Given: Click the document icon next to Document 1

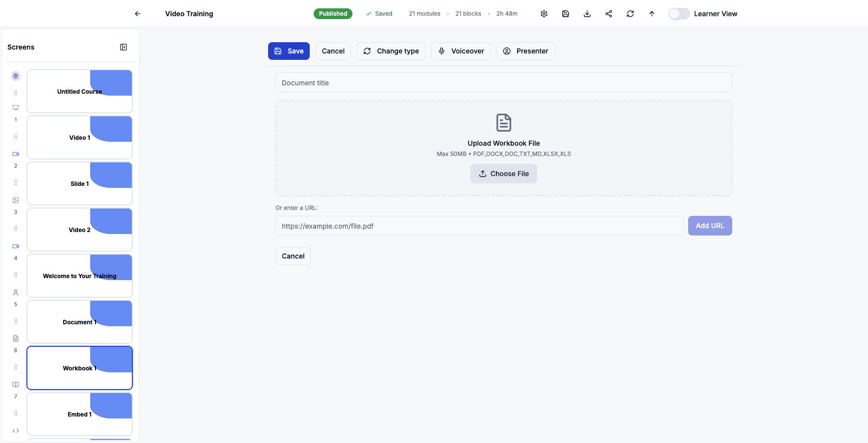Looking at the screenshot, I should (15, 339).
